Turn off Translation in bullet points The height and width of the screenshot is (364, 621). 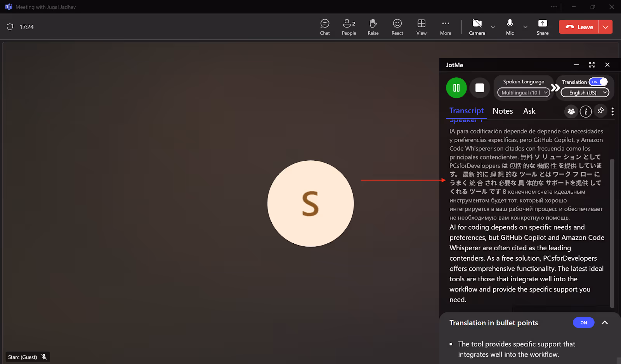pos(583,323)
